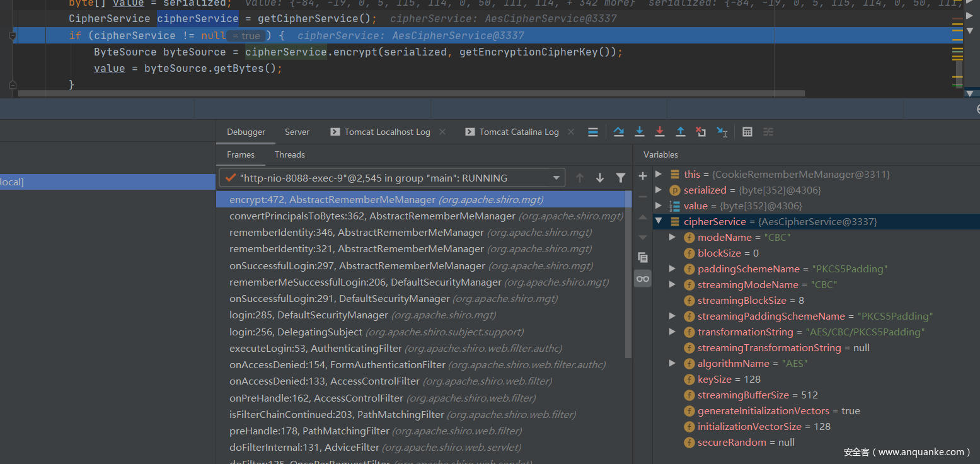This screenshot has width=980, height=464.
Task: Click the Step Out icon
Action: [x=681, y=132]
